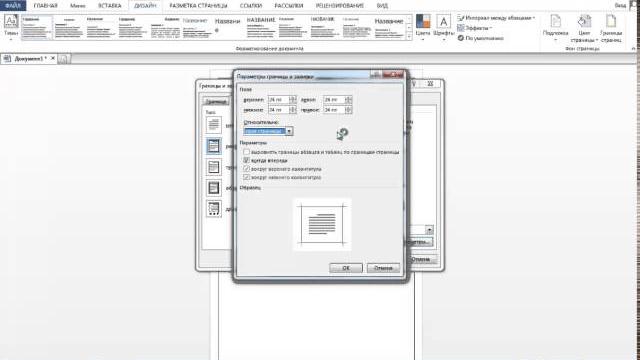The image size is (640, 360).
Task: Set as default via checkmark icon (По умолчанию)
Action: (460, 38)
